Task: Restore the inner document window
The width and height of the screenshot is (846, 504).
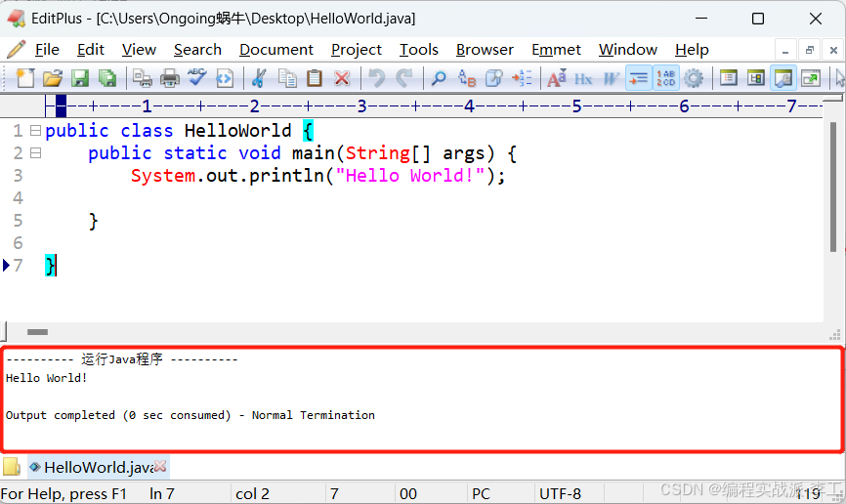Action: pos(809,50)
